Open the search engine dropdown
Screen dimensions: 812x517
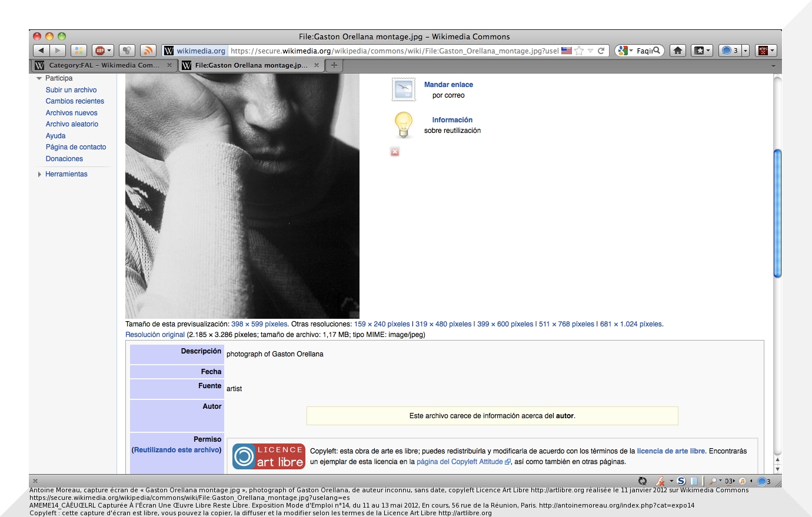(625, 51)
